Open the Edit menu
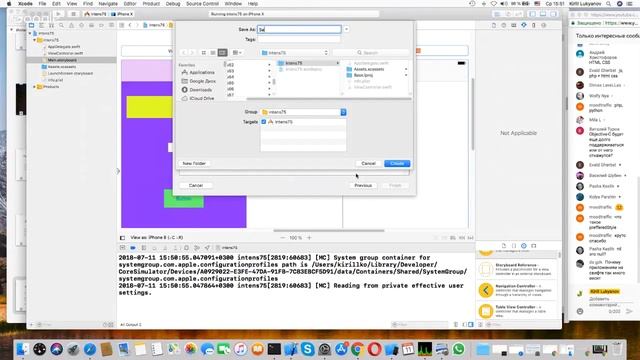This screenshot has height=360, width=640. pyautogui.click(x=56, y=4)
